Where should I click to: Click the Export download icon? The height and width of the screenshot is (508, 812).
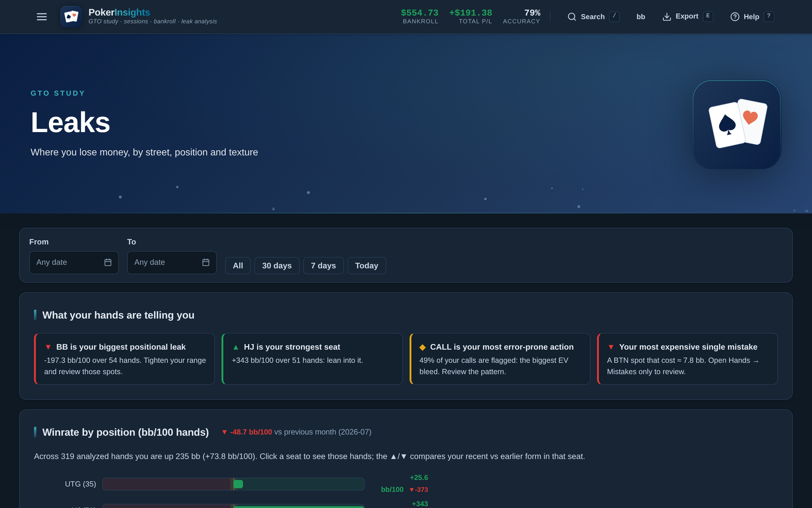[667, 17]
